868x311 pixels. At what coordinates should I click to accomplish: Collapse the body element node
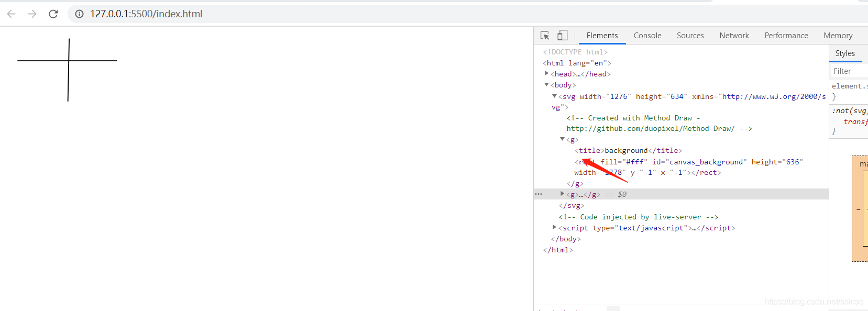[x=546, y=85]
